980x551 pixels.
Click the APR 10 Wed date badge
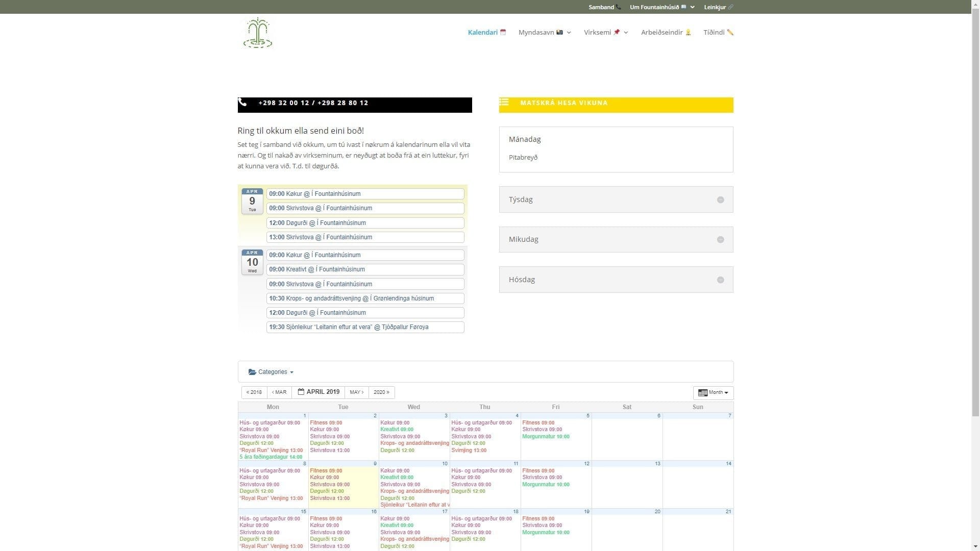click(252, 262)
